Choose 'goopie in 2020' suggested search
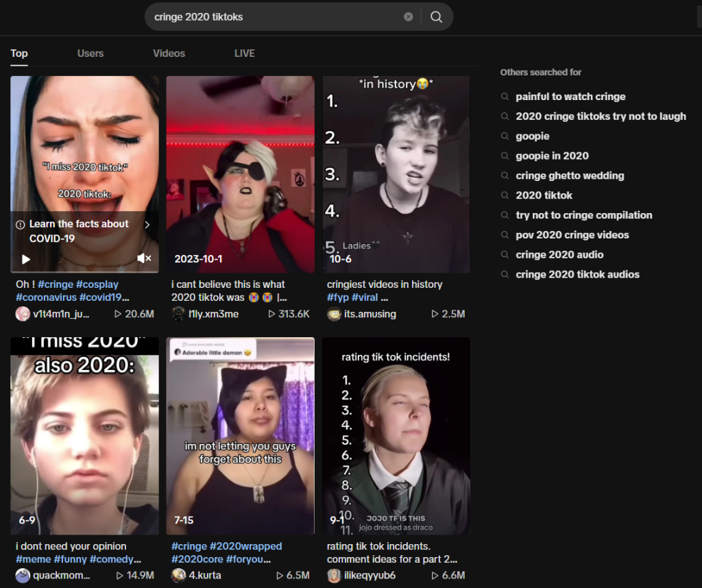This screenshot has width=702, height=588. point(552,156)
